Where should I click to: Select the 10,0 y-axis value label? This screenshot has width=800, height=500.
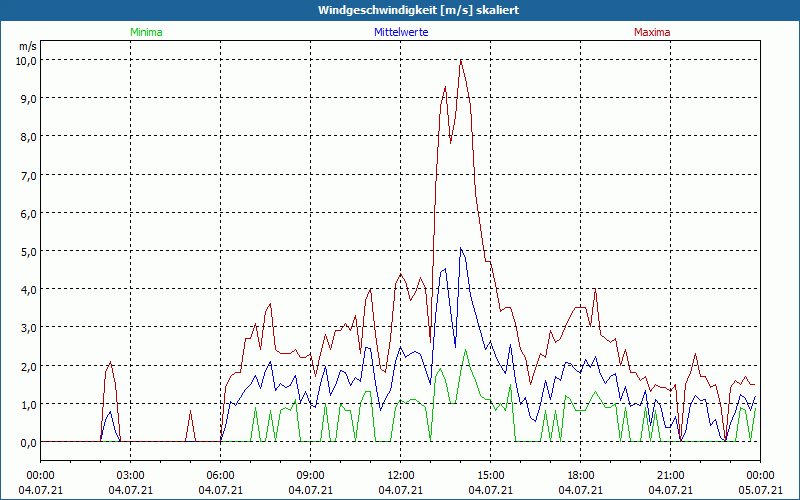pyautogui.click(x=25, y=60)
